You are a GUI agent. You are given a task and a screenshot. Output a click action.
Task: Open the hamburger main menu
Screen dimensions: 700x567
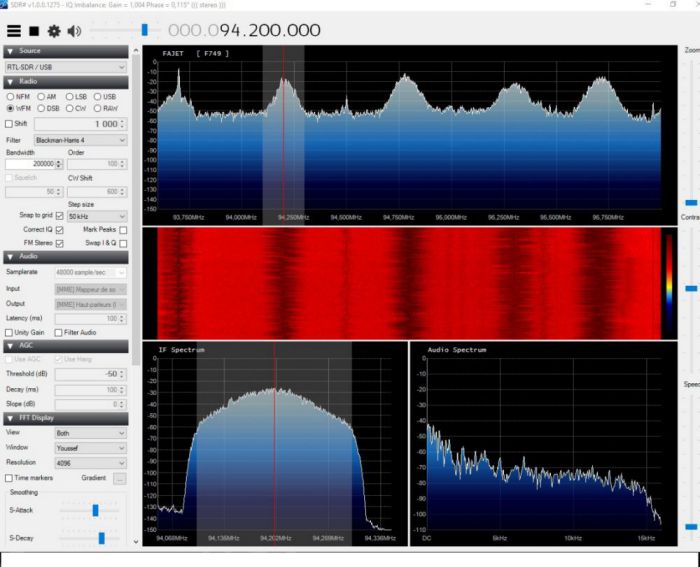click(14, 31)
